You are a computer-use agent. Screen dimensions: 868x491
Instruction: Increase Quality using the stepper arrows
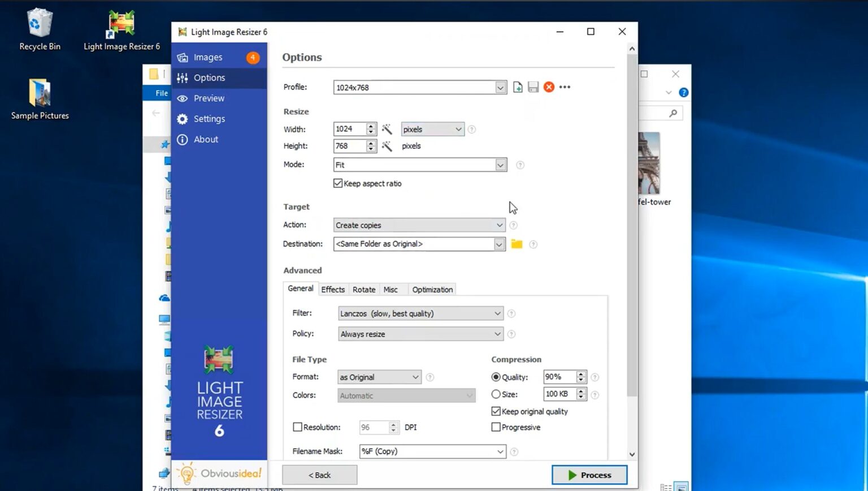pos(581,374)
